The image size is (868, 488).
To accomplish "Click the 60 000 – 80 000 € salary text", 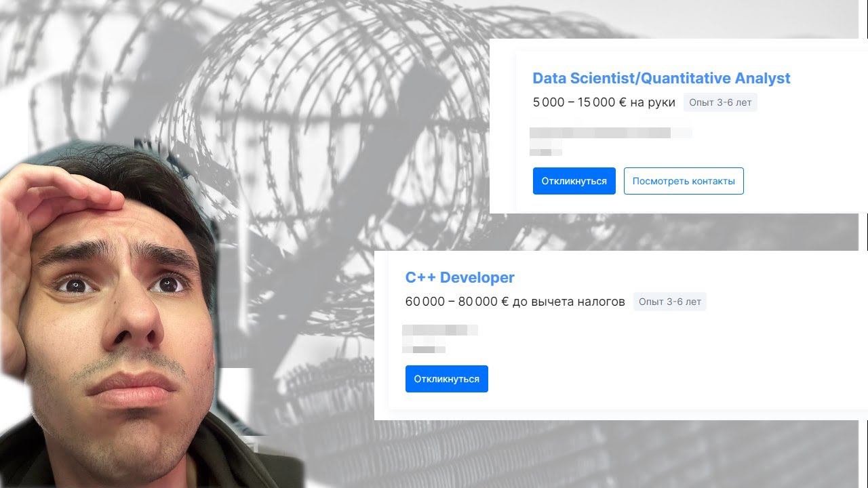I will click(456, 302).
